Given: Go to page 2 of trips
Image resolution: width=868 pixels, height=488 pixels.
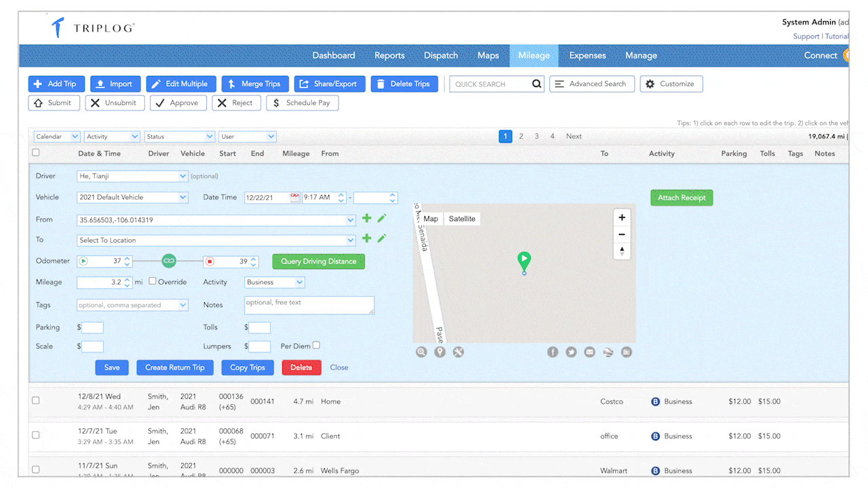Looking at the screenshot, I should pyautogui.click(x=521, y=136).
